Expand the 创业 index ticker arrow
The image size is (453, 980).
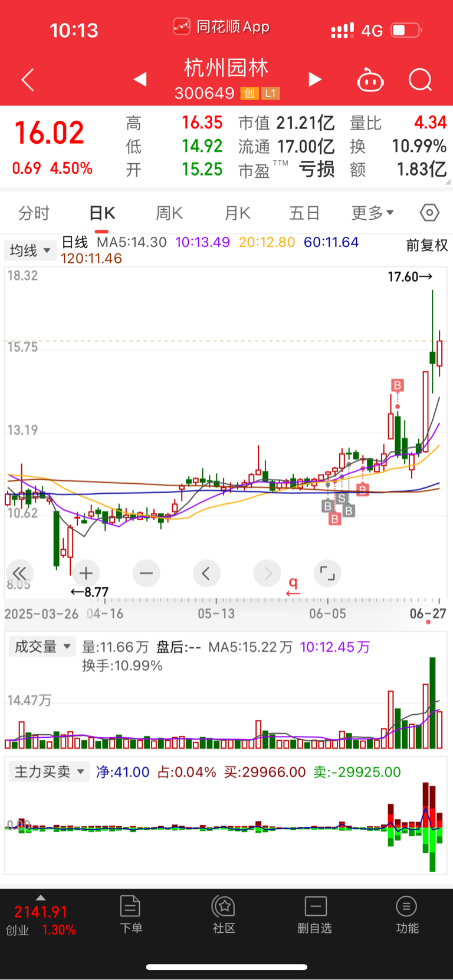(x=40, y=897)
